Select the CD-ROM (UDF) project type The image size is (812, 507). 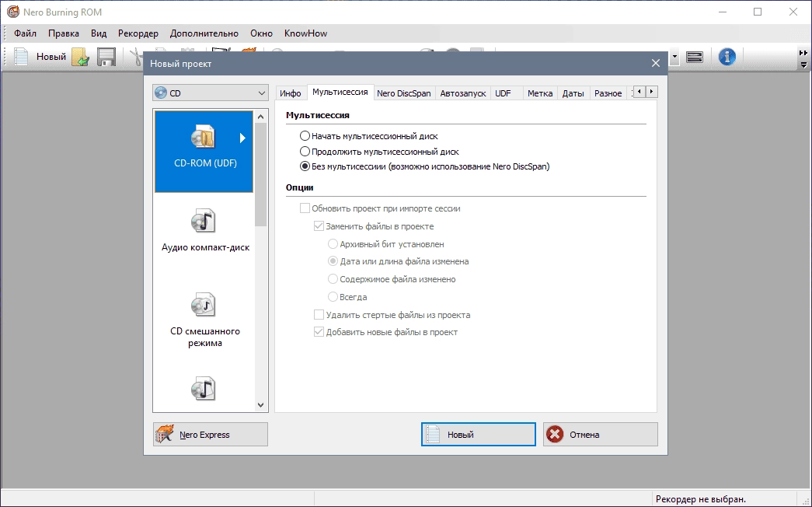(x=204, y=151)
